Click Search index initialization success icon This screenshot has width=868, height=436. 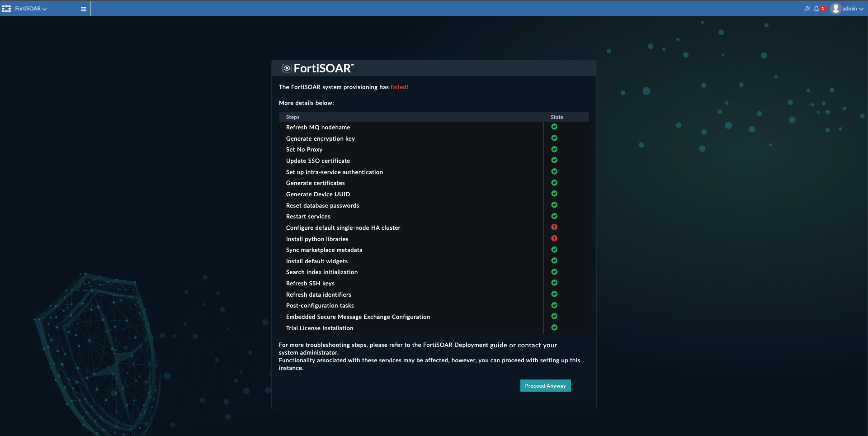click(554, 272)
